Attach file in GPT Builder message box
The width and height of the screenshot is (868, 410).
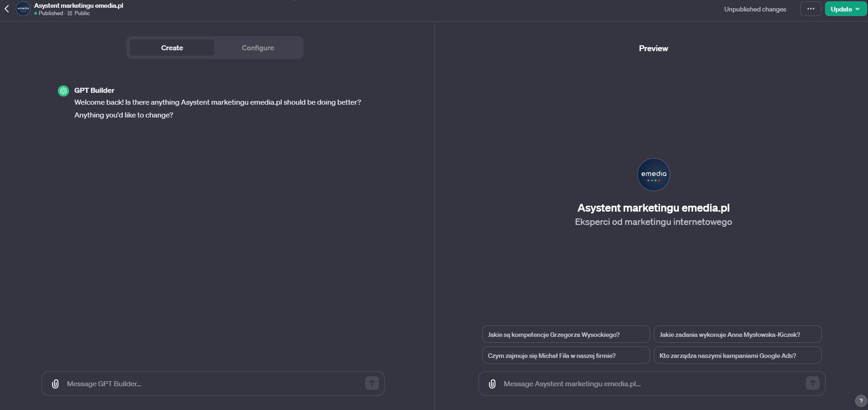(55, 384)
